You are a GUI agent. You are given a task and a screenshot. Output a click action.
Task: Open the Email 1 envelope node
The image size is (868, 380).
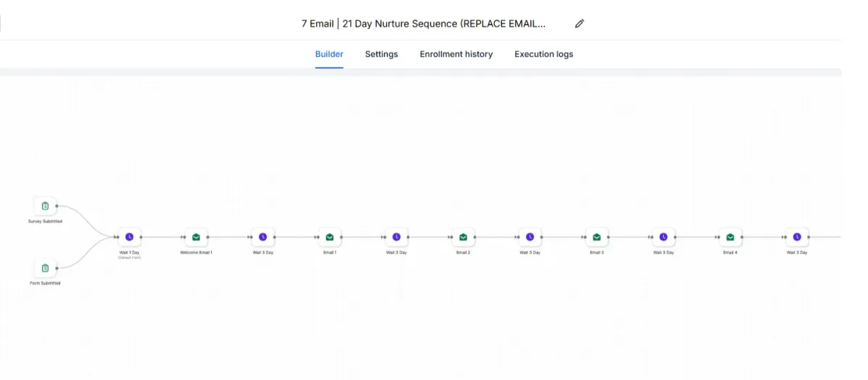(x=330, y=237)
